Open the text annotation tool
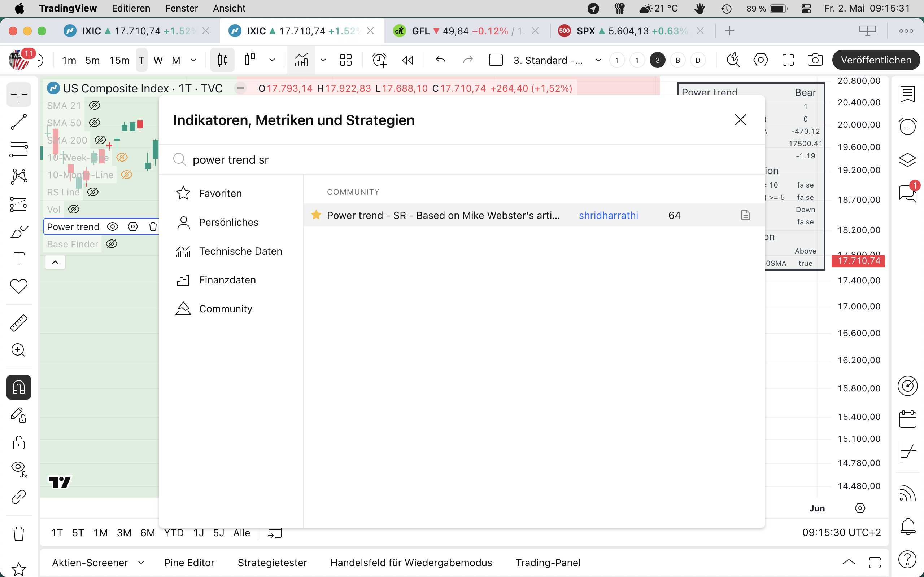The image size is (924, 577). click(x=18, y=259)
